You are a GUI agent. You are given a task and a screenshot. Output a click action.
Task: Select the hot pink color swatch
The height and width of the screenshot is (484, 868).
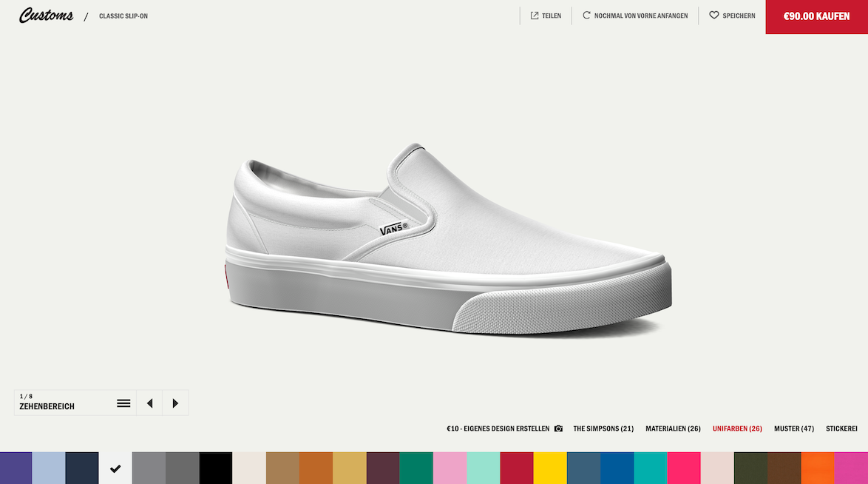pos(684,468)
